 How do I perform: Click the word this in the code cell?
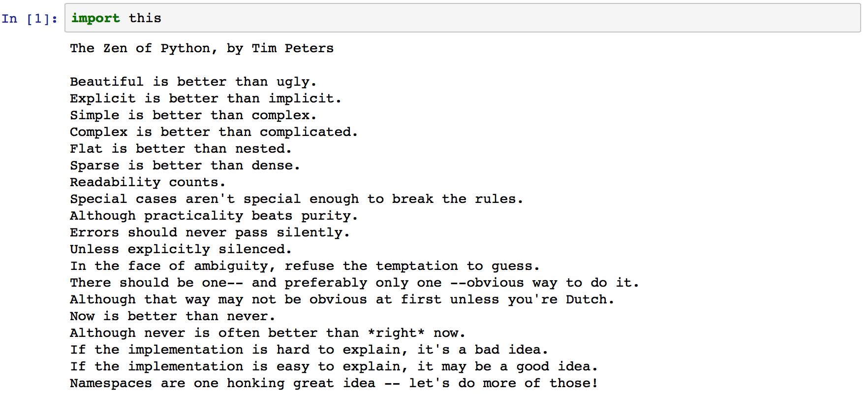click(x=145, y=18)
